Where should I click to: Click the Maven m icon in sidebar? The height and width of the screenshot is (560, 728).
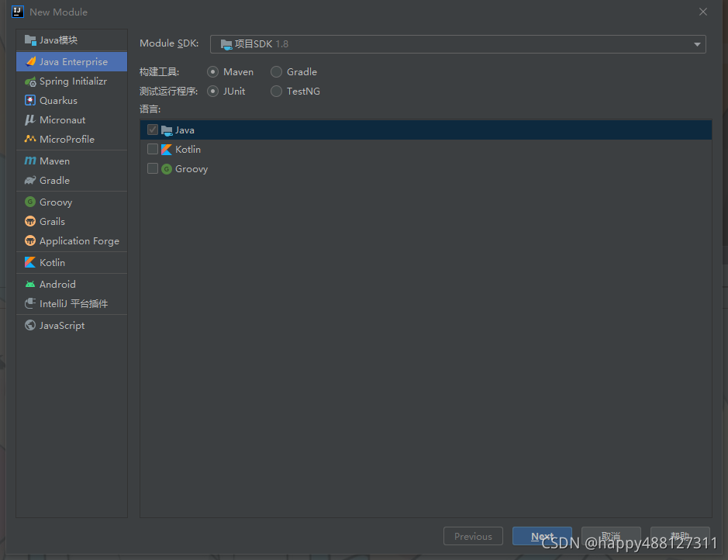tap(30, 161)
